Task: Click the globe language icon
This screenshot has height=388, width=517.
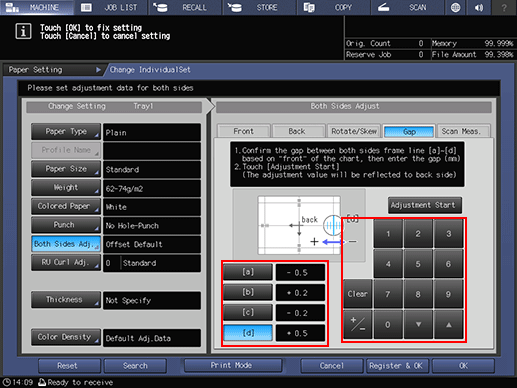Action: point(455,7)
